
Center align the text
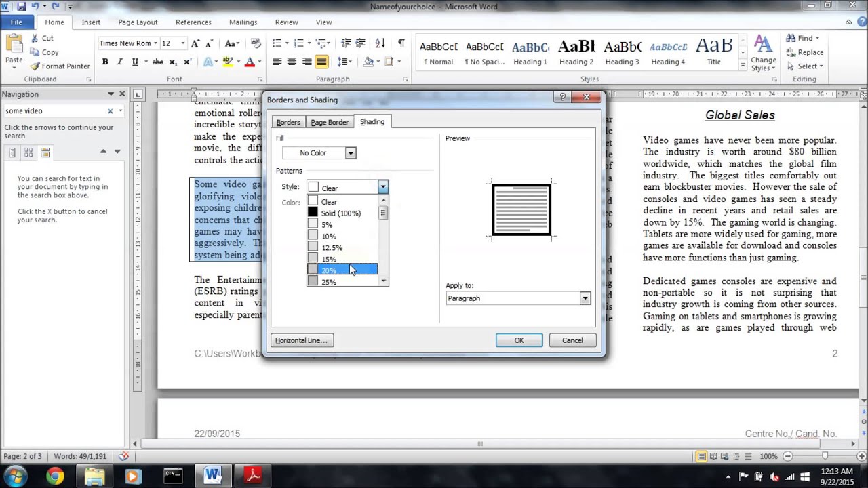292,62
